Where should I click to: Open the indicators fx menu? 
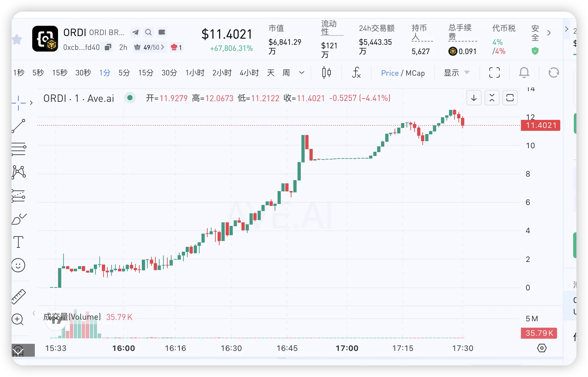[x=356, y=72]
